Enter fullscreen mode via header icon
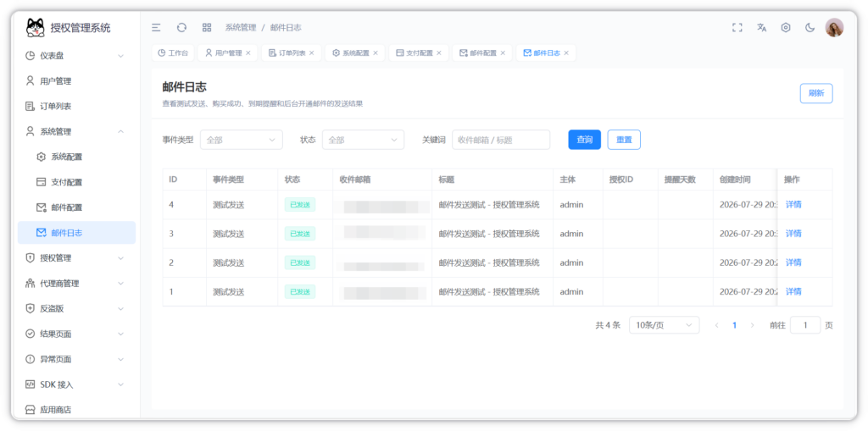Image resolution: width=868 pixels, height=431 pixels. 737,28
